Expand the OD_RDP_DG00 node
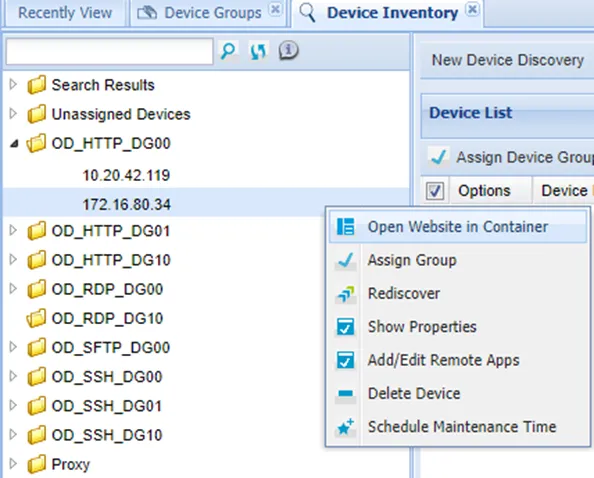This screenshot has height=478, width=594. pos(13,288)
